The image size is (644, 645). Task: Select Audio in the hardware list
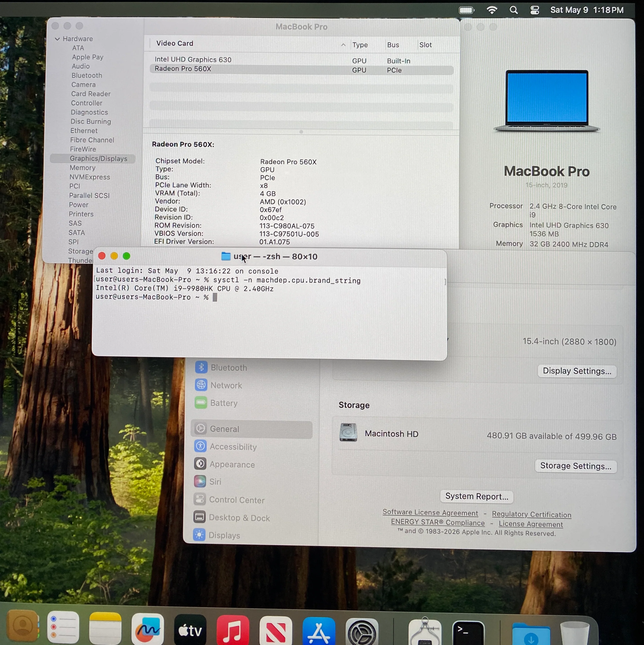[80, 66]
